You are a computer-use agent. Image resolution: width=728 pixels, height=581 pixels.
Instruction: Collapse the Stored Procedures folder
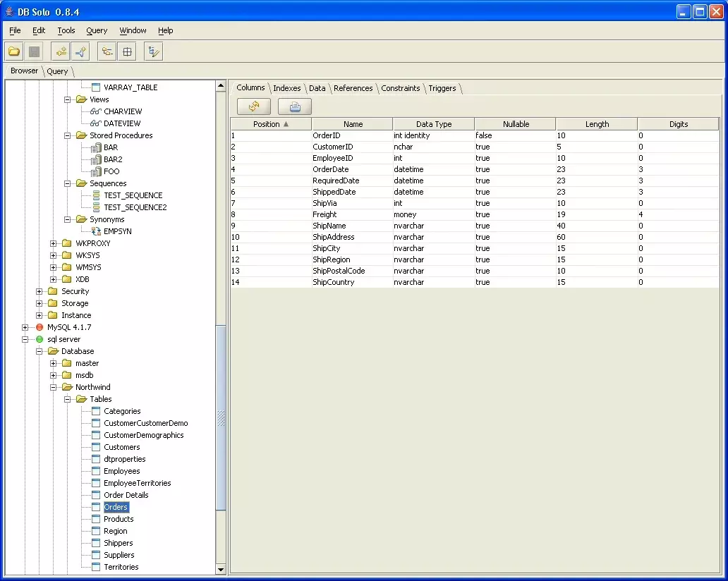tap(68, 135)
